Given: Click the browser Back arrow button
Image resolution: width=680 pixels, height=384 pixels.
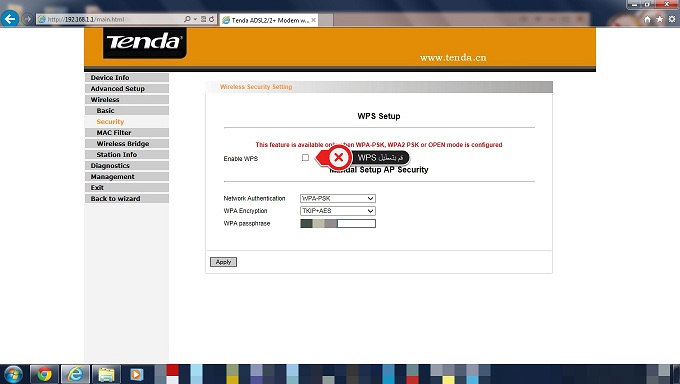Looking at the screenshot, I should (10, 19).
